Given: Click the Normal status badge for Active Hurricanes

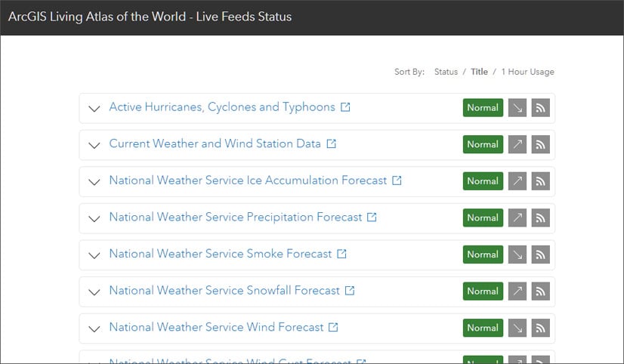Looking at the screenshot, I should (x=483, y=108).
